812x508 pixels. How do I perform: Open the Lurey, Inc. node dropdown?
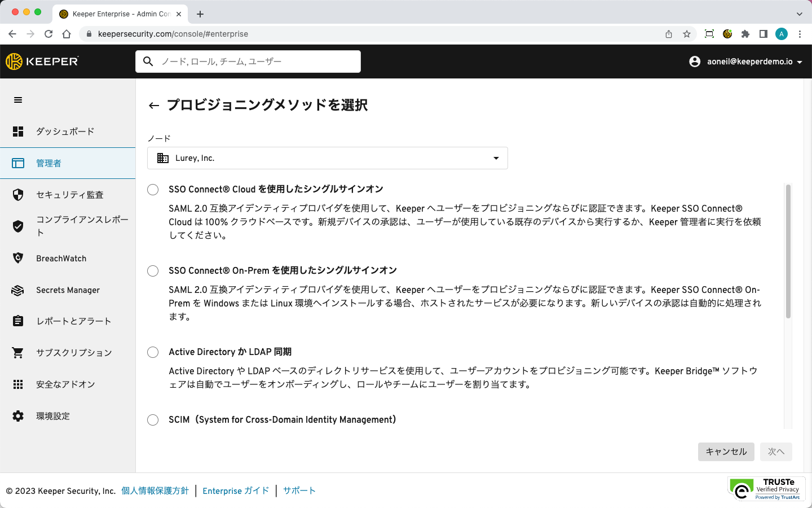(327, 158)
